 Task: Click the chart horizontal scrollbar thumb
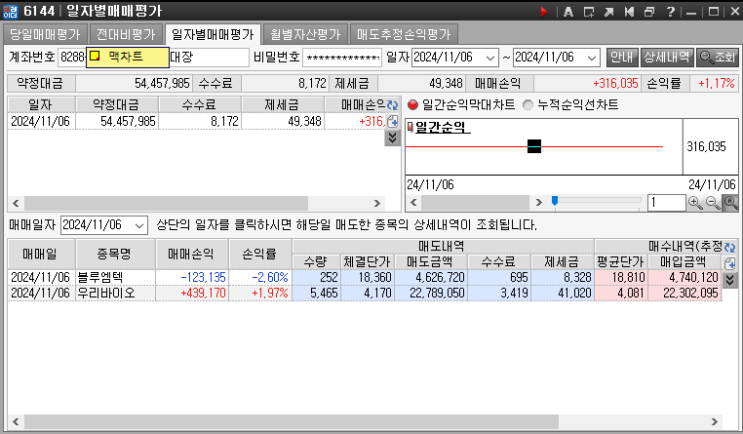pyautogui.click(x=475, y=203)
